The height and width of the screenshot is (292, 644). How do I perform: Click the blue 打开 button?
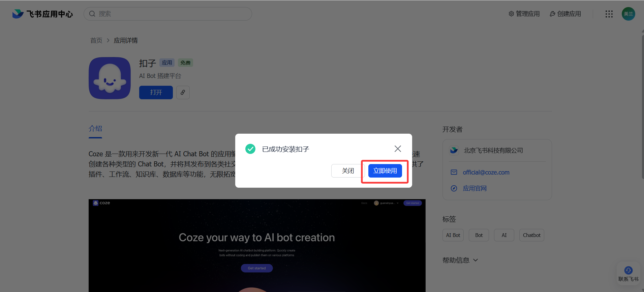156,92
